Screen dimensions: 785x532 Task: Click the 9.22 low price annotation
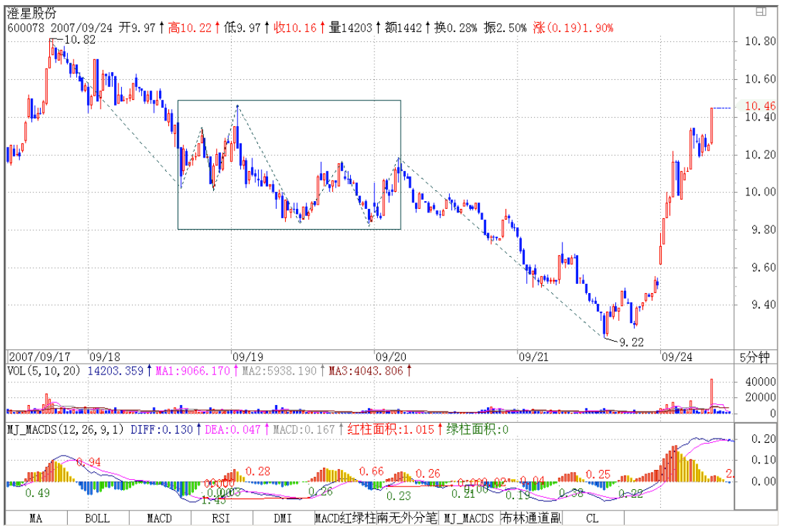(631, 342)
